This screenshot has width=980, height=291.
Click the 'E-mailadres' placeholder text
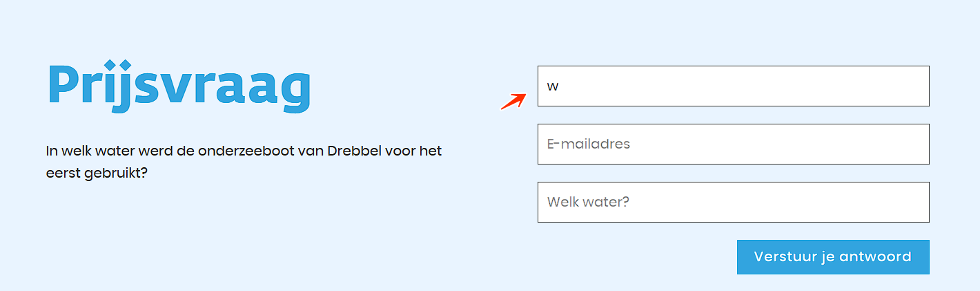(x=588, y=144)
